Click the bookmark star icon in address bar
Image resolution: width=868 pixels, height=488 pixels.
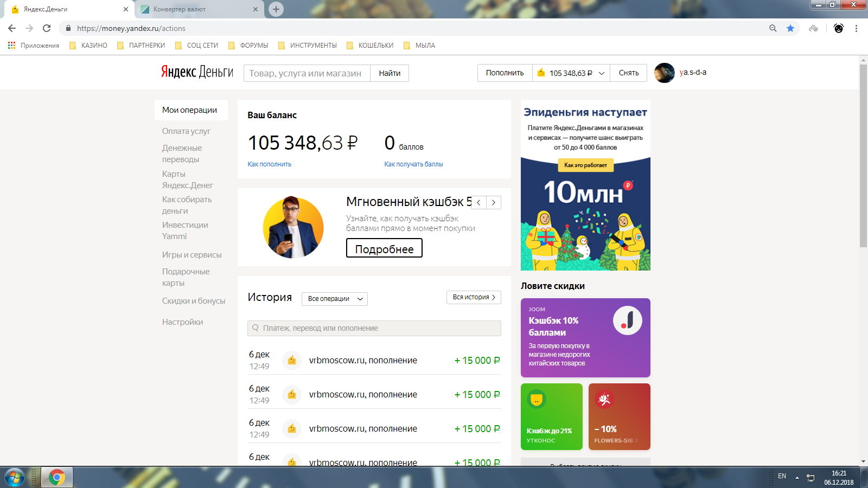point(790,28)
